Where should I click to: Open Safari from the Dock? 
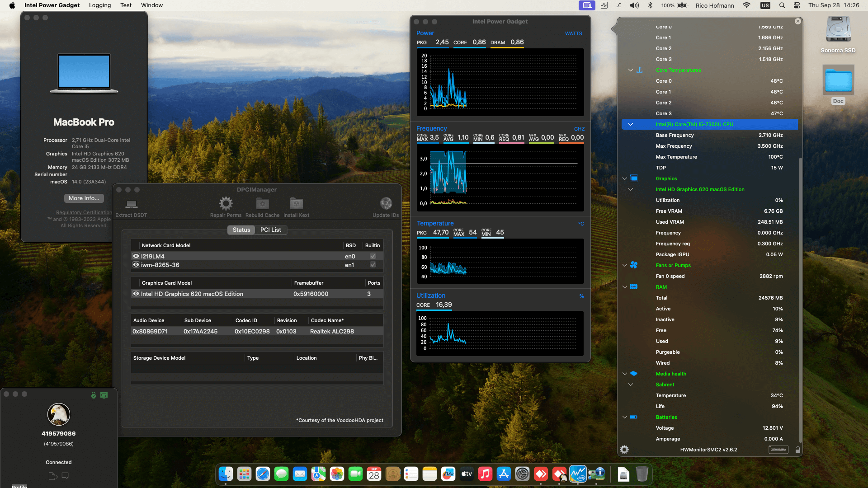point(263,474)
